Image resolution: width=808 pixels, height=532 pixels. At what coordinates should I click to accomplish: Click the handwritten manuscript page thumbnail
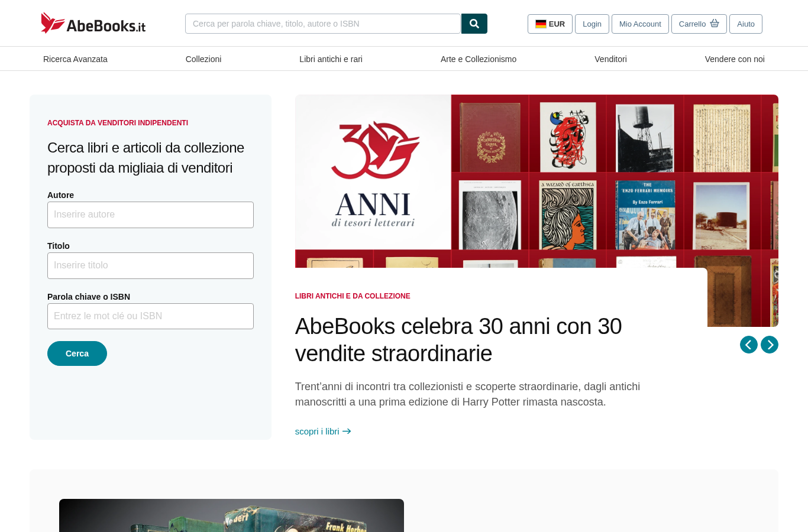(x=722, y=138)
